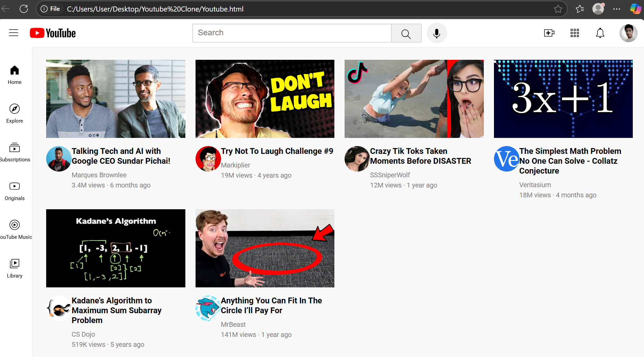Open the hamburger navigation menu
The image size is (644, 357).
tap(14, 33)
